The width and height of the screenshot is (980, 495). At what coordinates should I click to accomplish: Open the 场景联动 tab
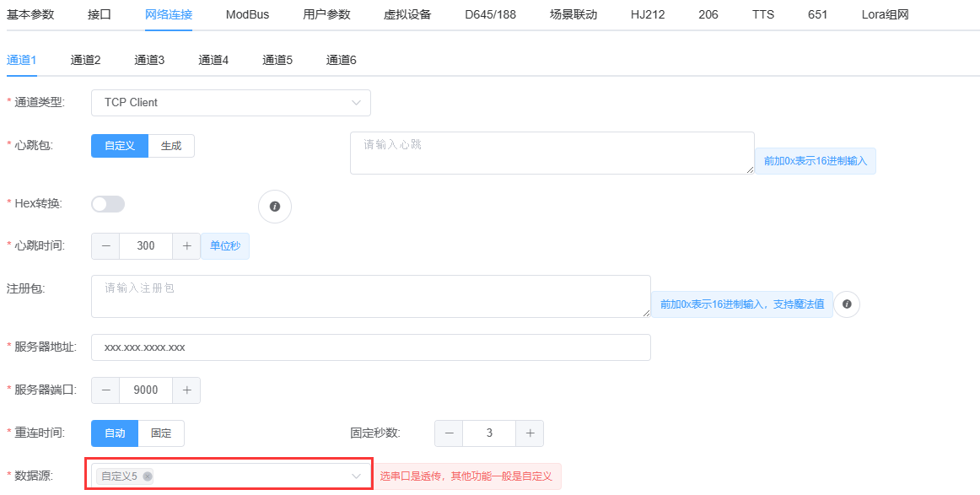click(573, 14)
